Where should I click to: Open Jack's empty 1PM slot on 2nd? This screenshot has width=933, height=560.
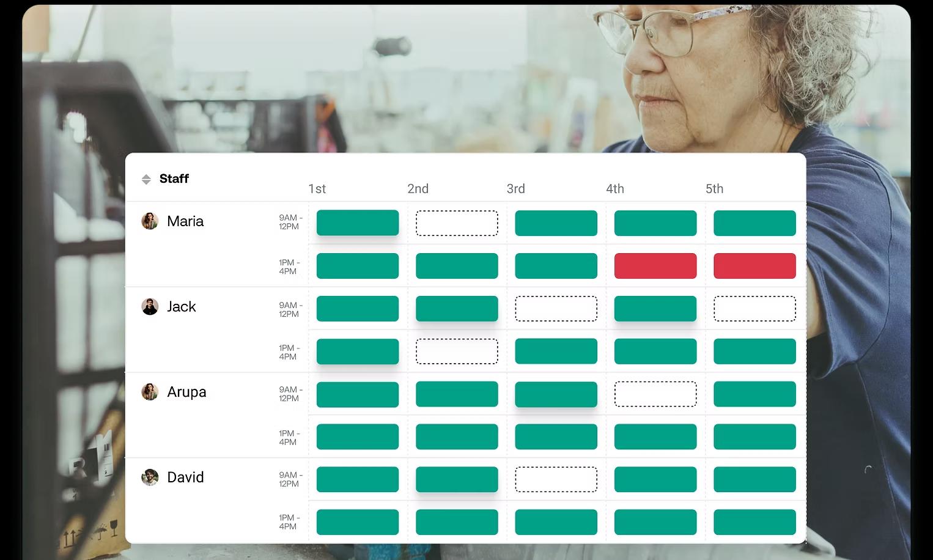point(457,352)
